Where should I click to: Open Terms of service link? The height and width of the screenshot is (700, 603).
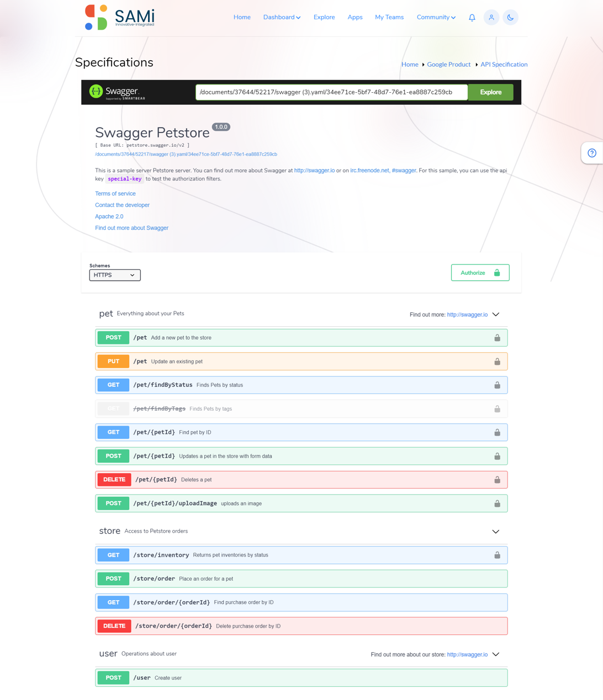(115, 194)
